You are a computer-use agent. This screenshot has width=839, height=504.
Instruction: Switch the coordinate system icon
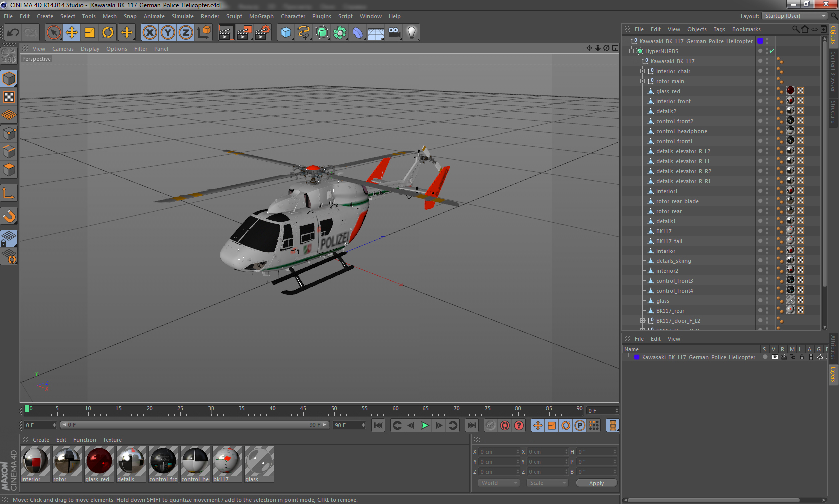coord(204,33)
